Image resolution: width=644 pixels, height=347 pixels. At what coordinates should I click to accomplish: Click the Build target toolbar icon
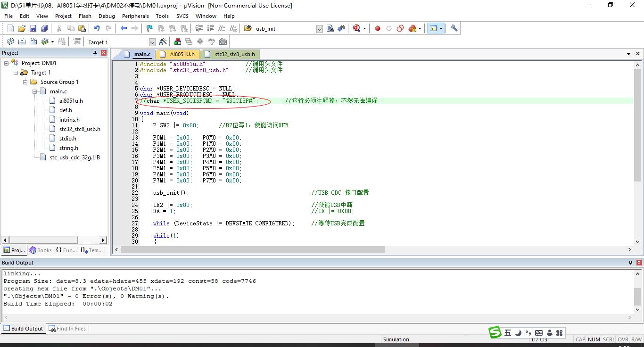click(x=22, y=41)
